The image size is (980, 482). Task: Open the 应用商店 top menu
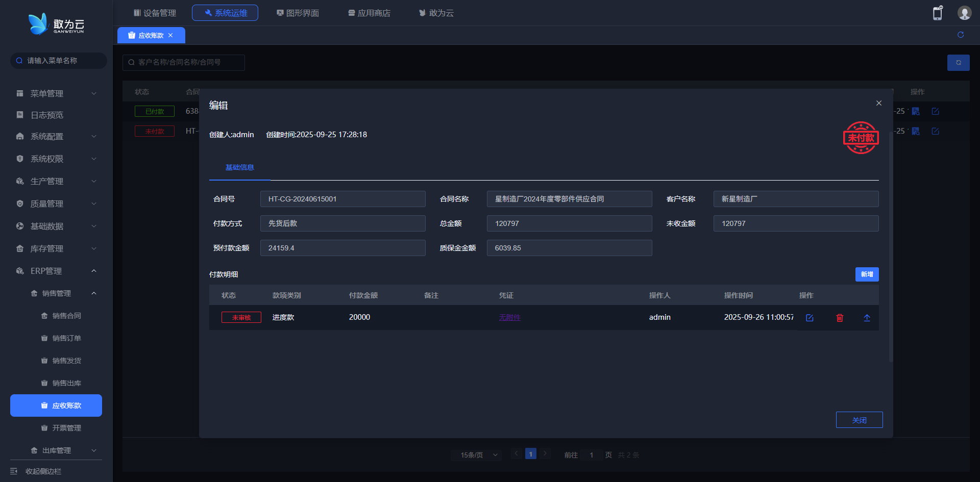tap(369, 13)
